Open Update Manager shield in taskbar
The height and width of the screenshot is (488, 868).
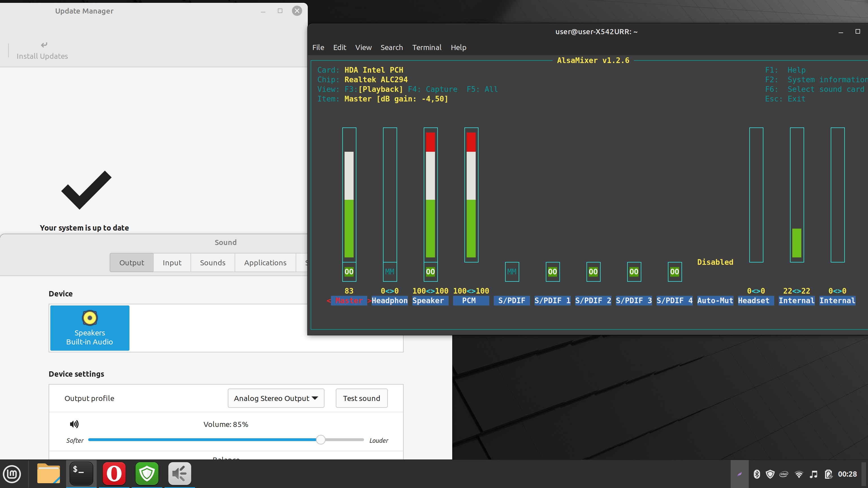[x=147, y=474]
